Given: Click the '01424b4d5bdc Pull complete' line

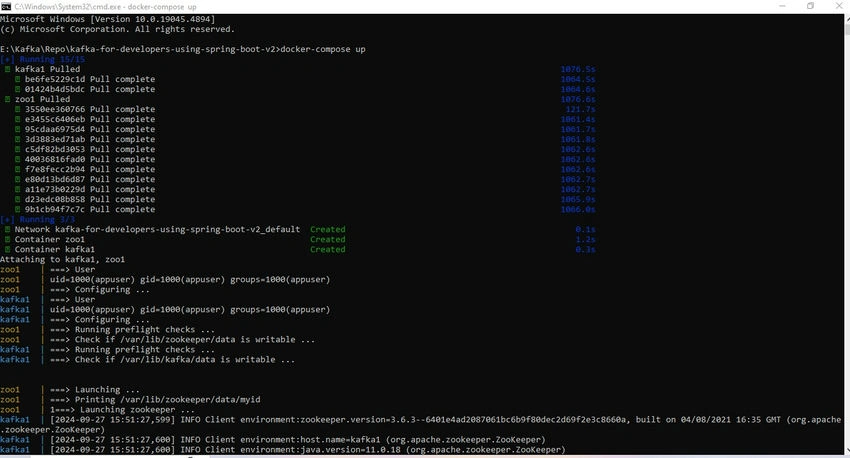Looking at the screenshot, I should click(89, 89).
